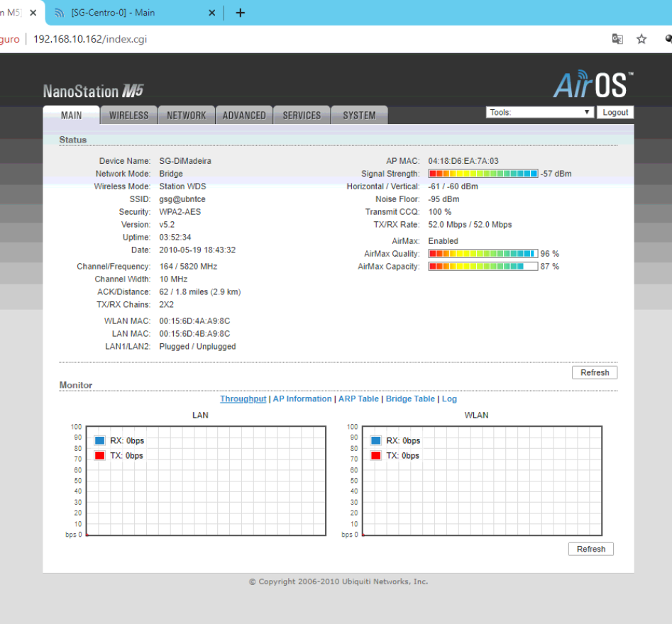Close the SG-Centro-0 Main tab
The width and height of the screenshot is (672, 624).
211,13
